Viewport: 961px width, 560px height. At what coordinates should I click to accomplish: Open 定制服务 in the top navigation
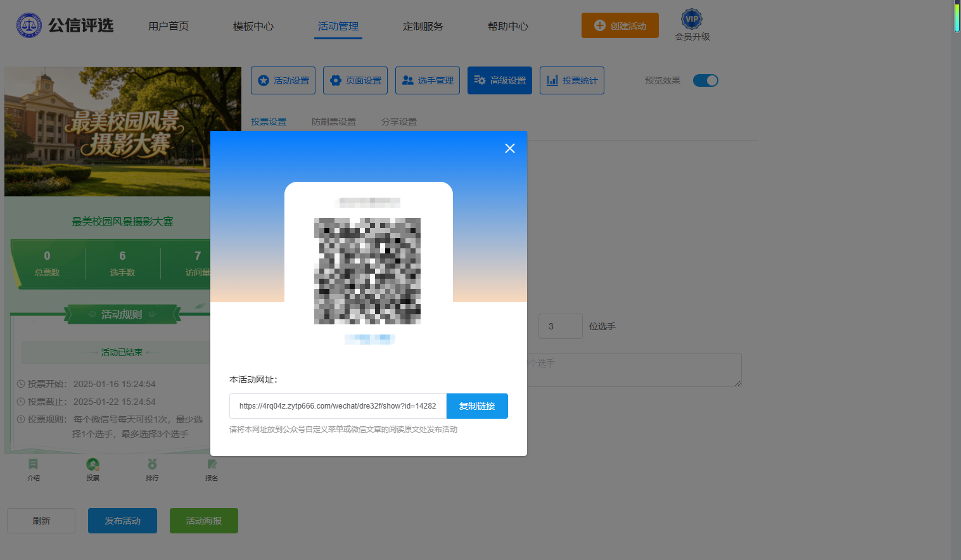pos(423,26)
